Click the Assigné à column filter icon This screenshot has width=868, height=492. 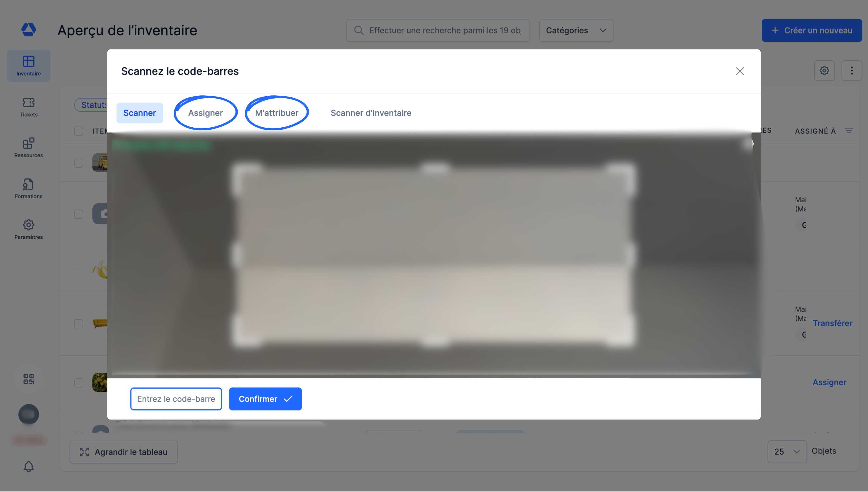click(x=849, y=130)
